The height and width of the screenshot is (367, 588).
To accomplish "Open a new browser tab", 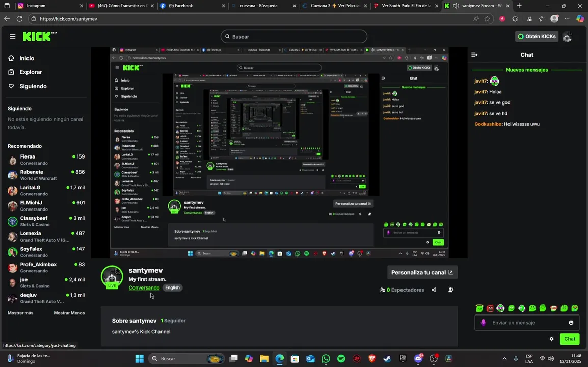I will [x=519, y=6].
